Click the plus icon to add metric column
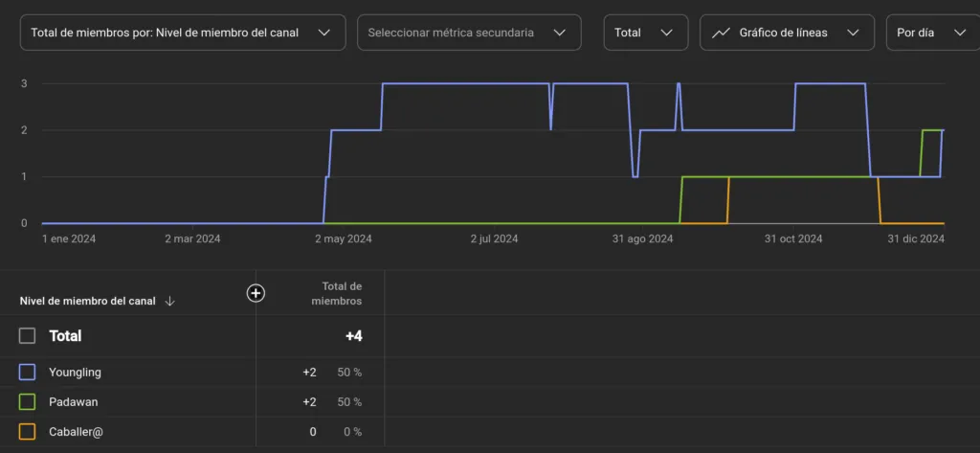The image size is (980, 453). click(256, 293)
